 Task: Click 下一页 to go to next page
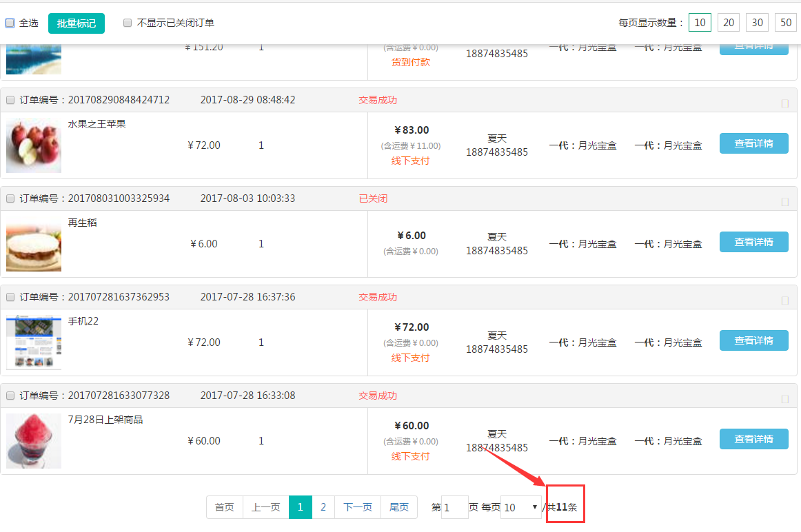pyautogui.click(x=358, y=507)
